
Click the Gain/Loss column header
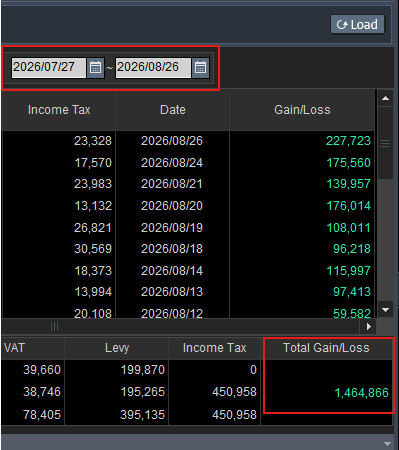[302, 110]
